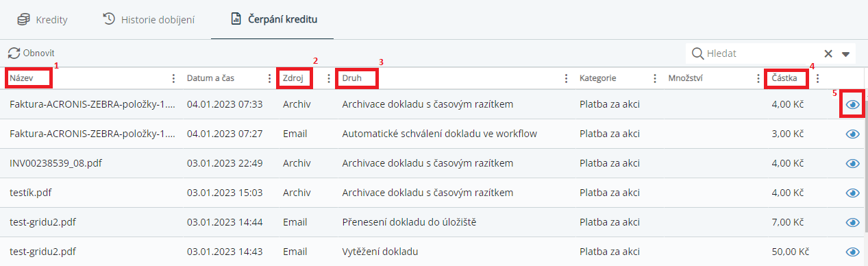868x266 pixels.
Task: Open details for the first Archiv row via eye icon
Action: pyautogui.click(x=852, y=105)
